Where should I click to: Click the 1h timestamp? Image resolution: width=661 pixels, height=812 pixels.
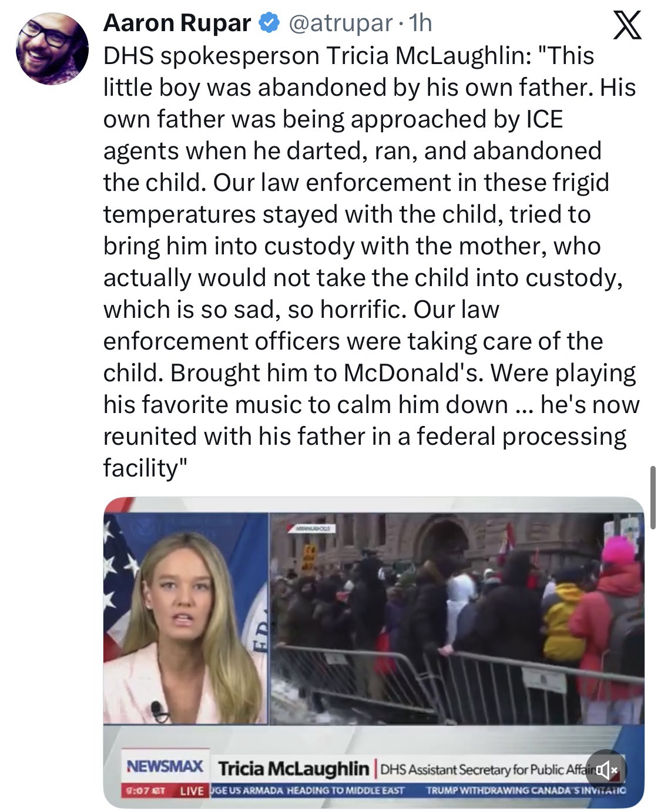[x=420, y=24]
